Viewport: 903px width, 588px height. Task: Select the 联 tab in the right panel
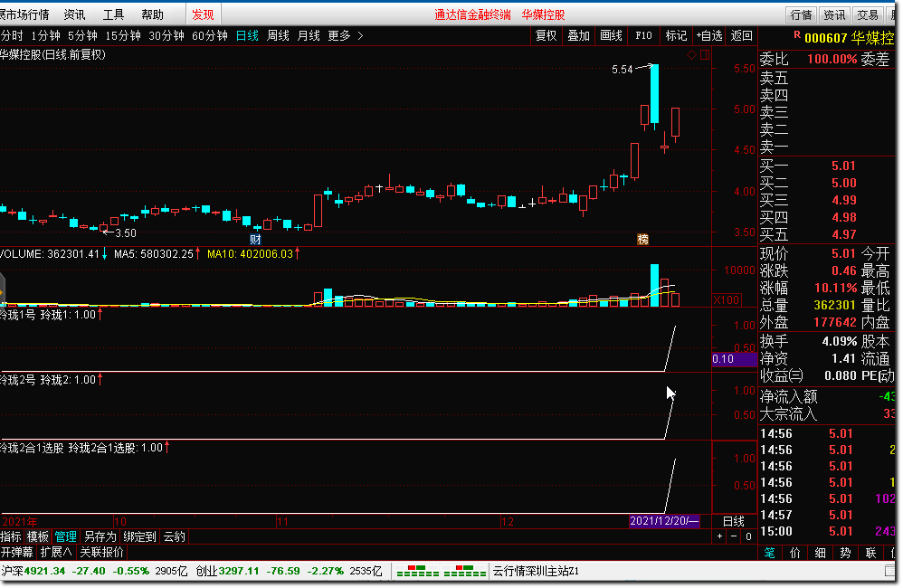click(x=870, y=553)
